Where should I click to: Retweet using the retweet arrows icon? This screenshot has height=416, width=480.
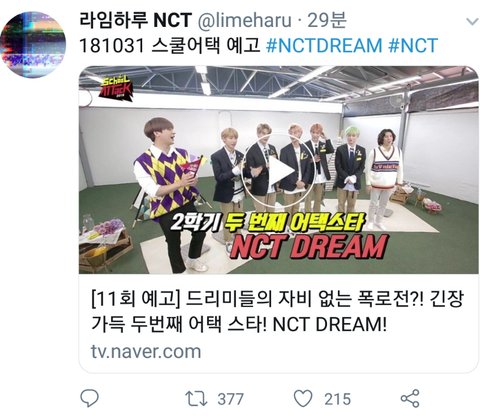click(x=196, y=399)
